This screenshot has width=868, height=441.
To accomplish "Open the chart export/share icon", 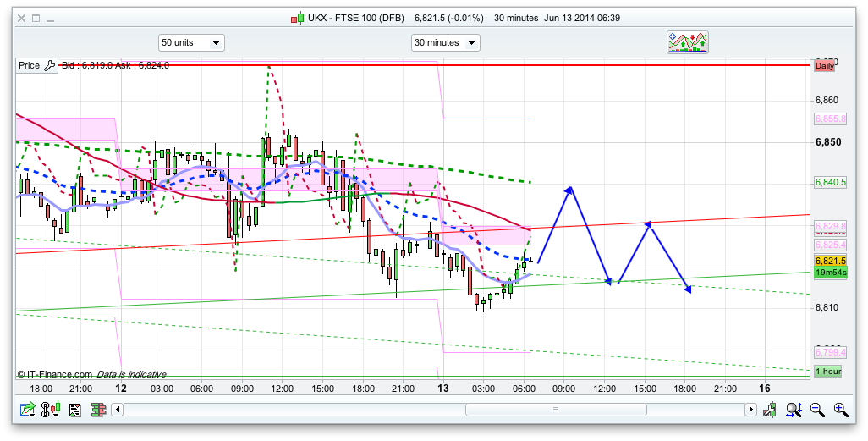I will click(28, 410).
